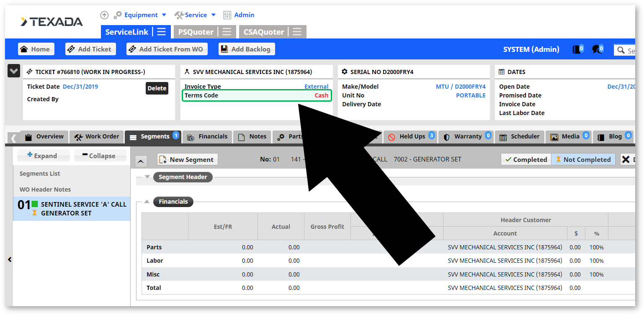Open the CSAQuoter hamburger menu
The image size is (644, 315).
coord(297,32)
